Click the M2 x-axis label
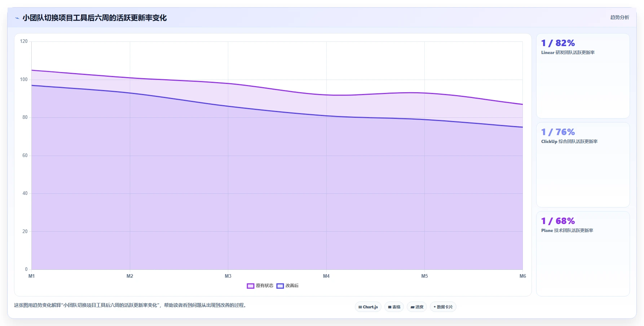 point(130,276)
